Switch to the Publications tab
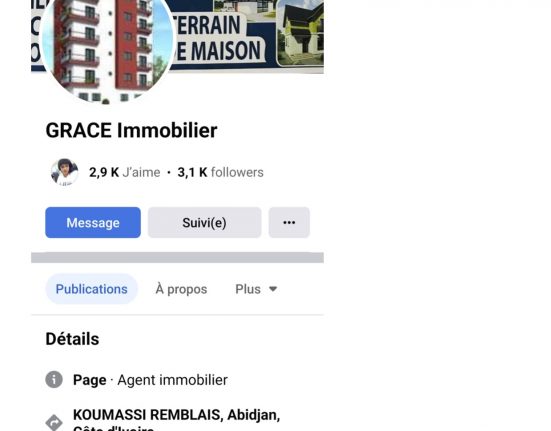This screenshot has height=431, width=551. [91, 289]
